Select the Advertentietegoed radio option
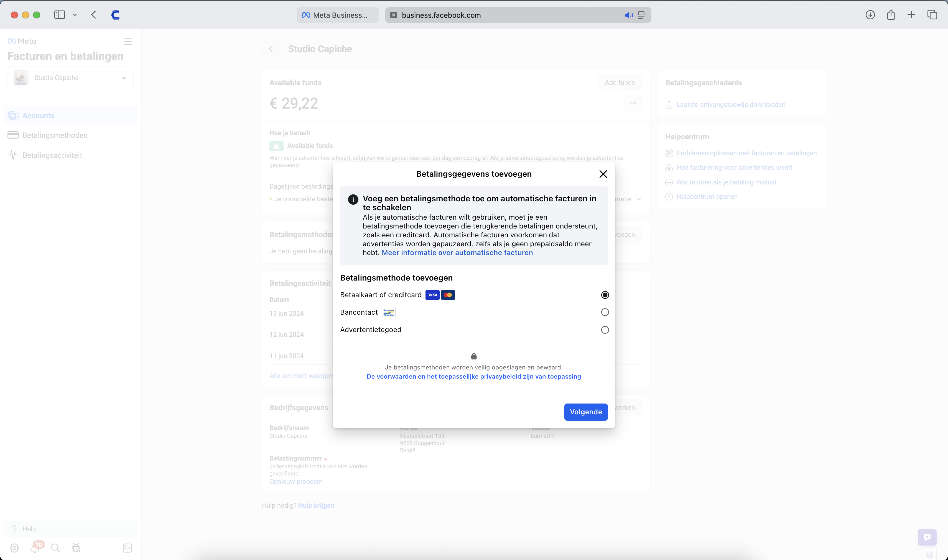This screenshot has width=948, height=560. 605,330
